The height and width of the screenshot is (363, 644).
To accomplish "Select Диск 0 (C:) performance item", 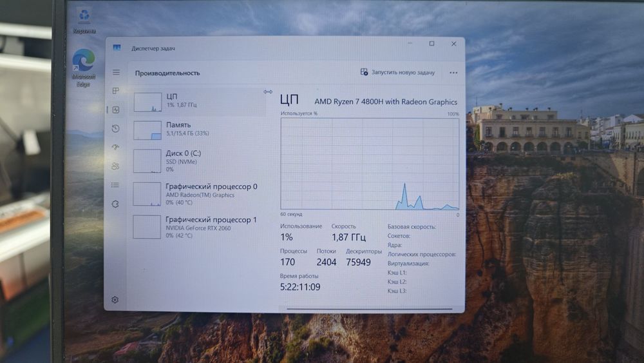I will (199, 161).
